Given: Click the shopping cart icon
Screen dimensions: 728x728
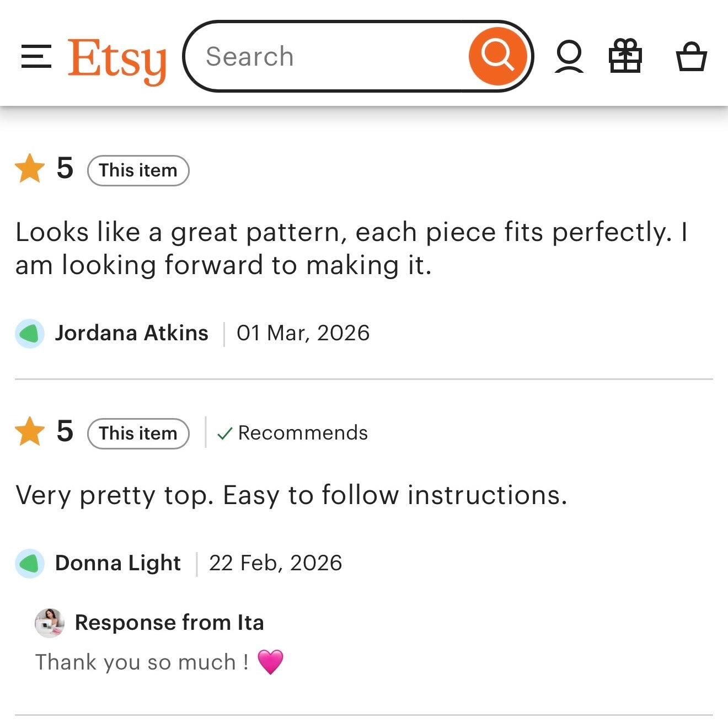Looking at the screenshot, I should tap(692, 57).
